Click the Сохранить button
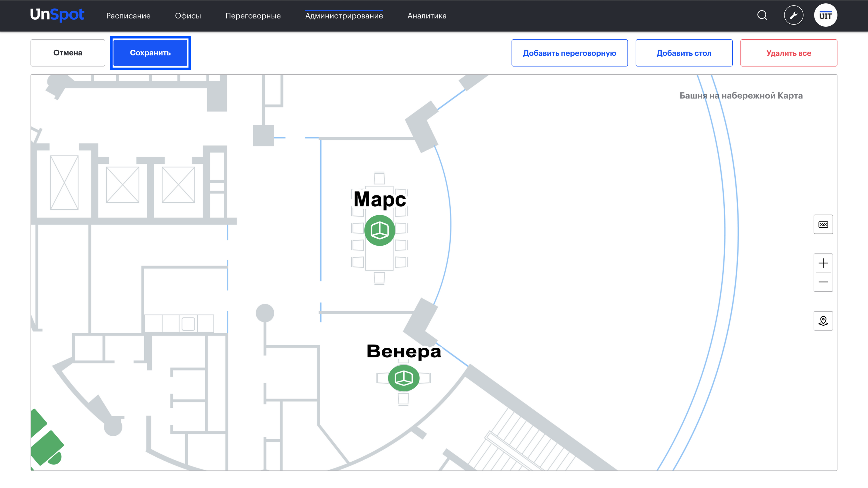 pyautogui.click(x=150, y=53)
